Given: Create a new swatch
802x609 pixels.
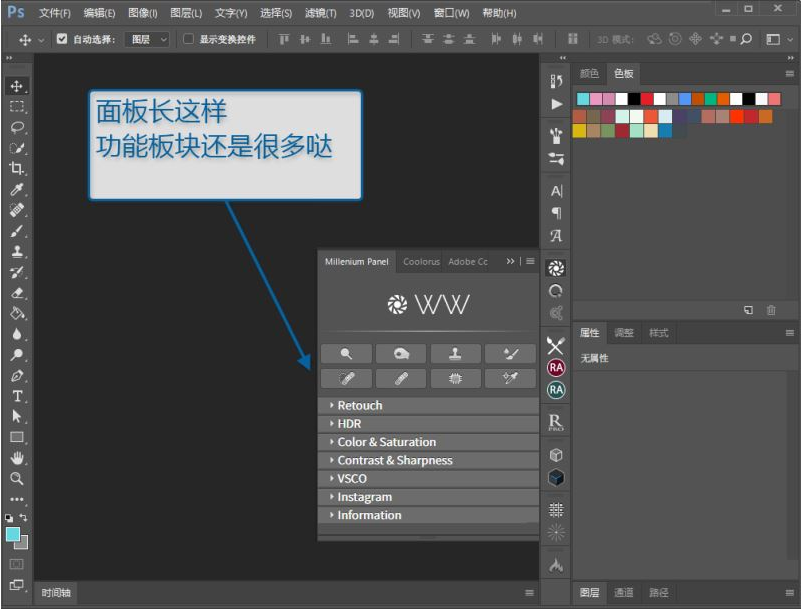Looking at the screenshot, I should 748,310.
